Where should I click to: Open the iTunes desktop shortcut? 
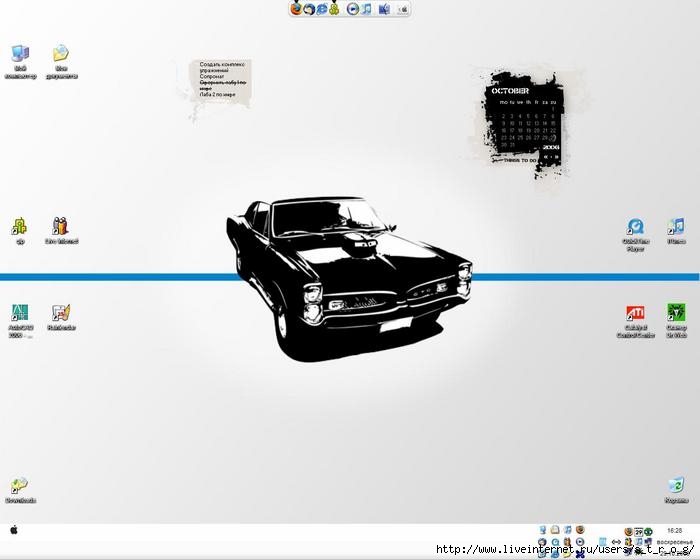[x=676, y=231]
